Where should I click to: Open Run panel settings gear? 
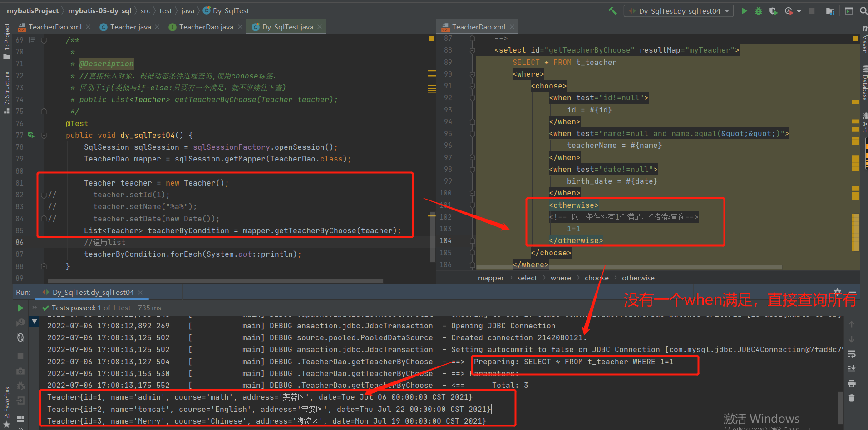[x=838, y=292]
